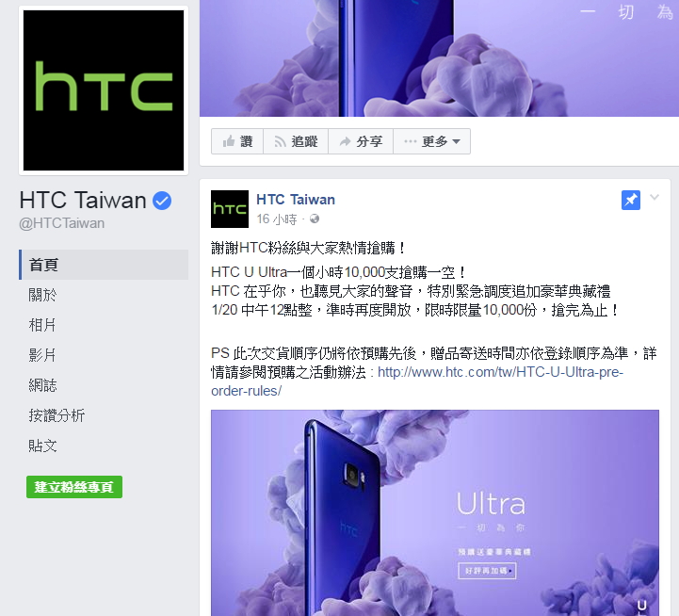Screen dimensions: 679x616
Task: Open the 影片 section
Action: point(42,355)
